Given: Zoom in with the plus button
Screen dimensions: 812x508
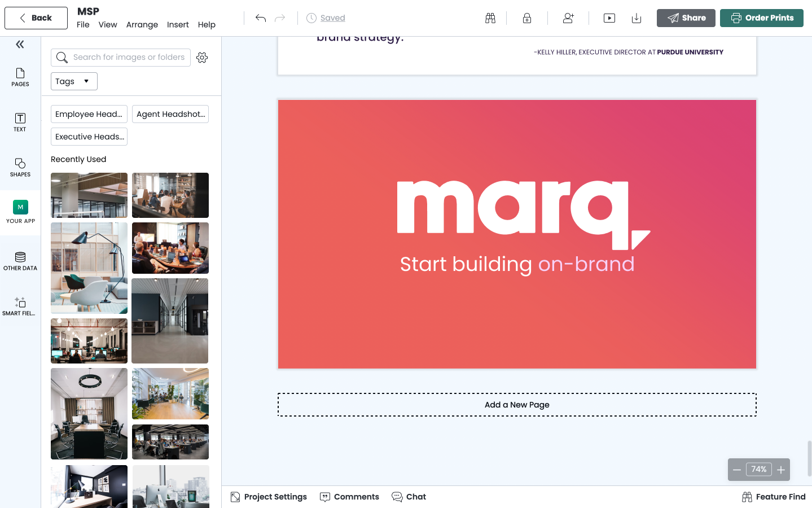Looking at the screenshot, I should (781, 470).
